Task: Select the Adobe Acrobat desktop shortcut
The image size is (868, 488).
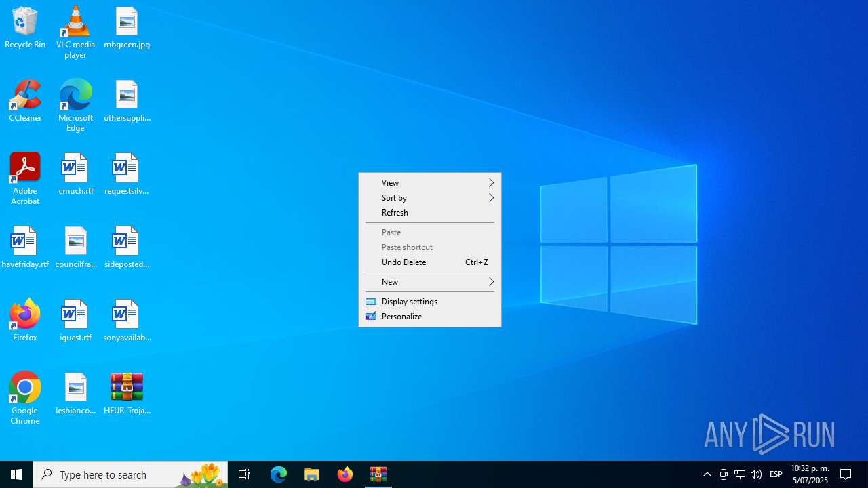Action: pyautogui.click(x=25, y=179)
